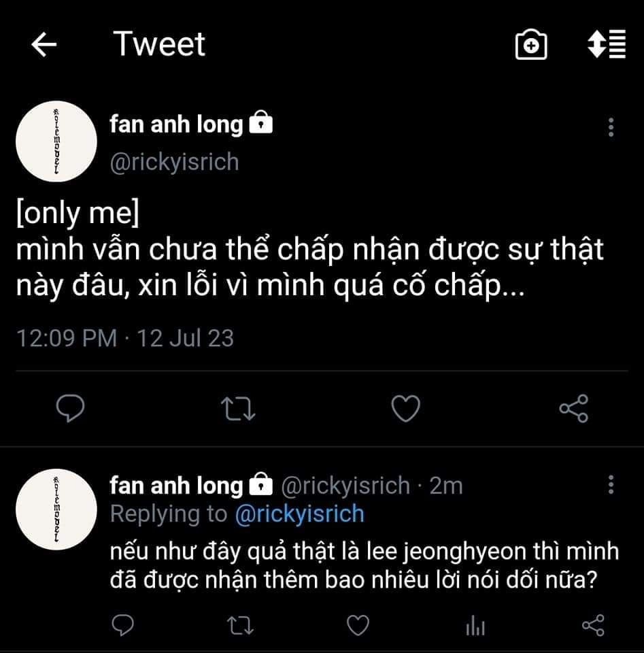Viewport: 644px width, 653px height.
Task: Share the reply tweet
Action: (x=593, y=624)
